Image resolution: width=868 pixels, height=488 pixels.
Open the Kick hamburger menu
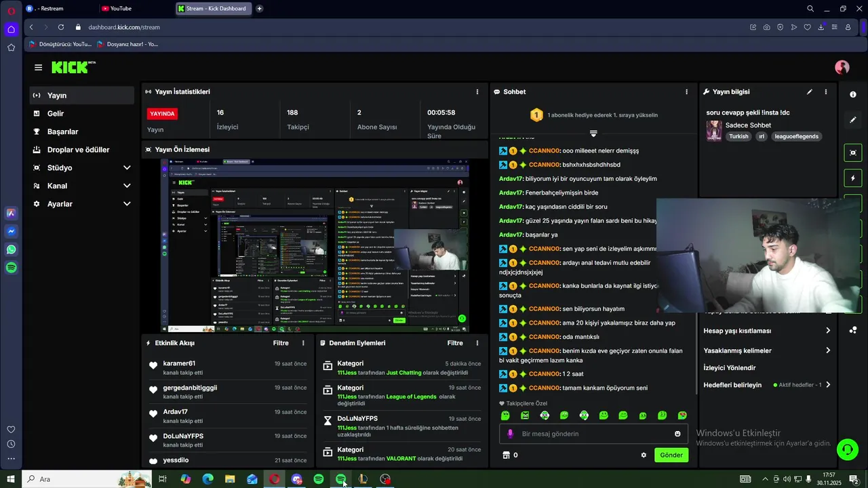[38, 67]
